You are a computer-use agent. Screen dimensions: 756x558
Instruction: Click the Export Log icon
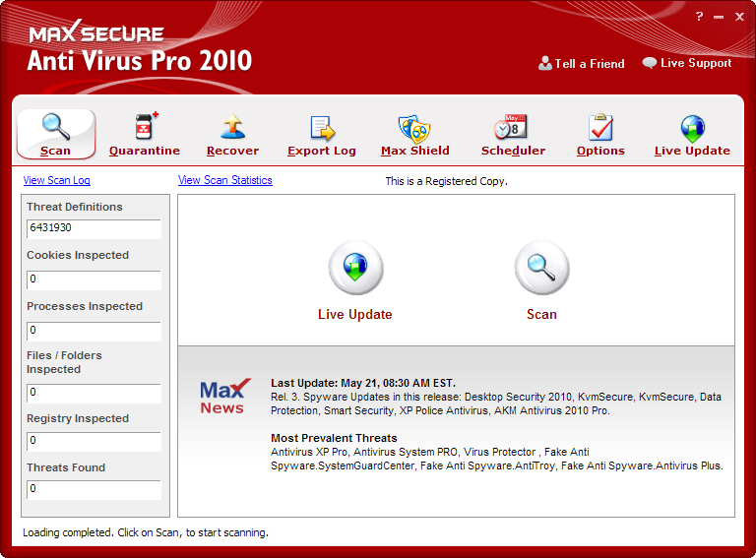point(322,128)
